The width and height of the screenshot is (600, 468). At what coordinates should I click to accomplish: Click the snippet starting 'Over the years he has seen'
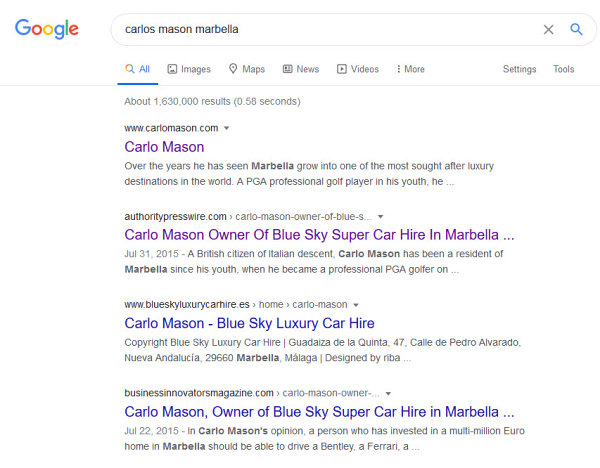[x=309, y=174]
